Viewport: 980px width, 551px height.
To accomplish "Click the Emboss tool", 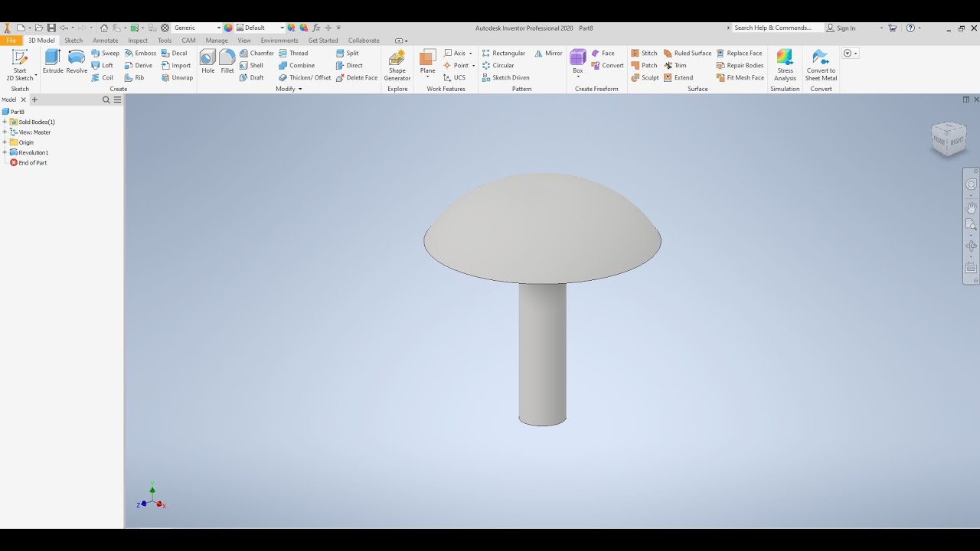I will 140,54.
